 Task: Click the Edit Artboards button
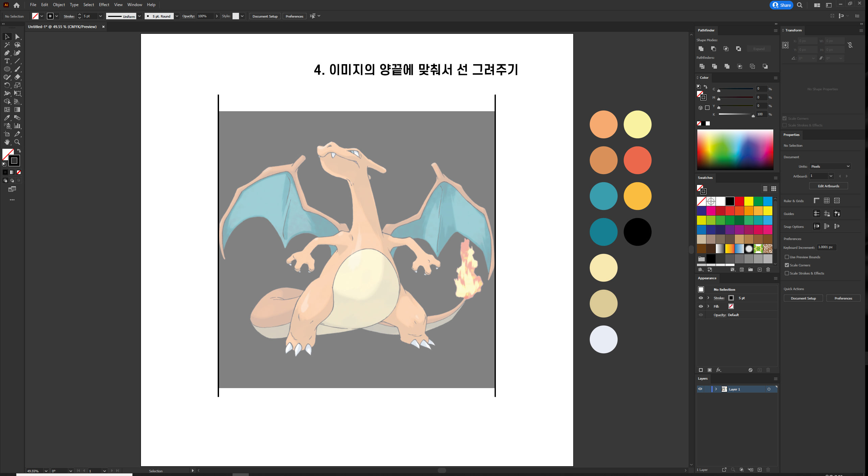828,186
